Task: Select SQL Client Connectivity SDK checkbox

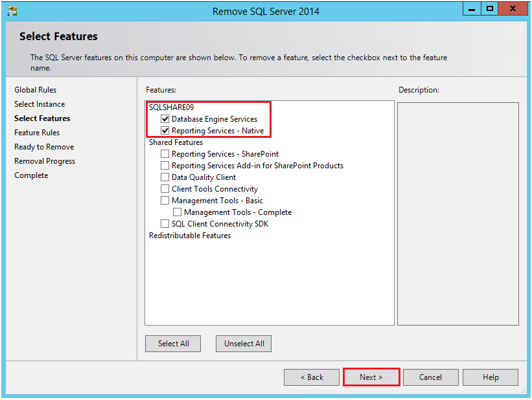Action: [165, 224]
